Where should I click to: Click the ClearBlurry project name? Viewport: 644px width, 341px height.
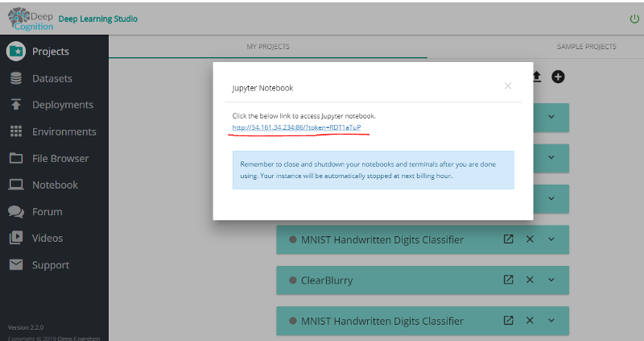327,281
